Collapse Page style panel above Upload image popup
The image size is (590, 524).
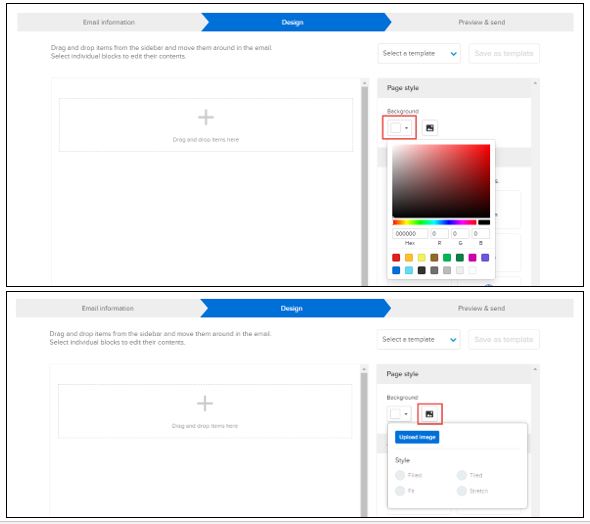[x=535, y=369]
